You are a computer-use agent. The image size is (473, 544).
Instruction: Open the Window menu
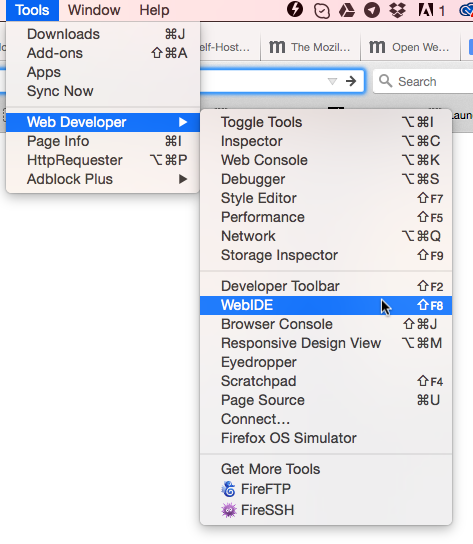(x=94, y=10)
